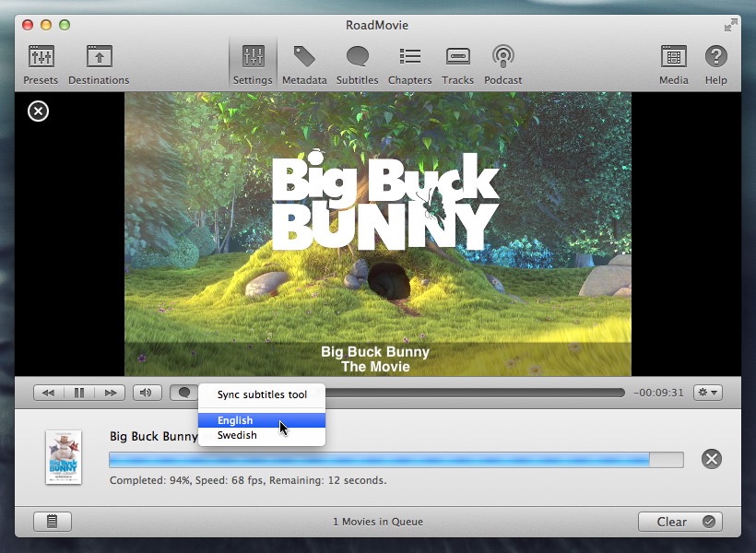Viewport: 756px width, 553px height.
Task: Show the Chapters list
Action: pos(409,65)
